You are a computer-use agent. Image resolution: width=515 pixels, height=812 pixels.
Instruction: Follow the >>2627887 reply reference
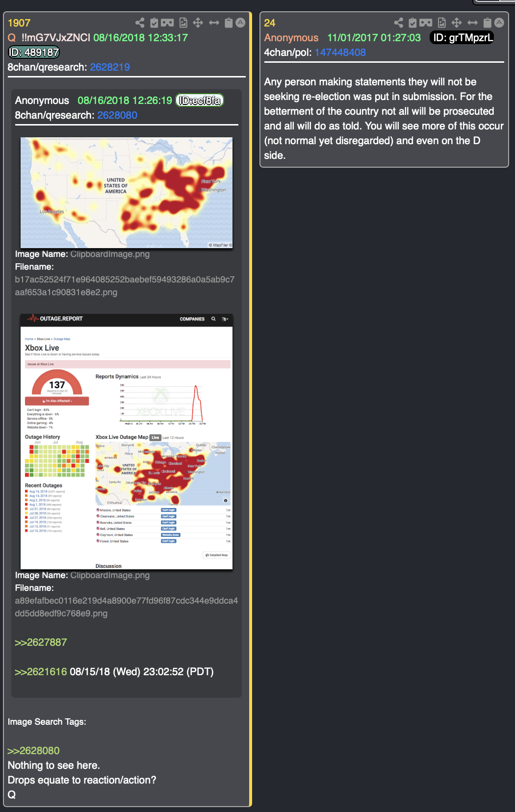(x=41, y=642)
